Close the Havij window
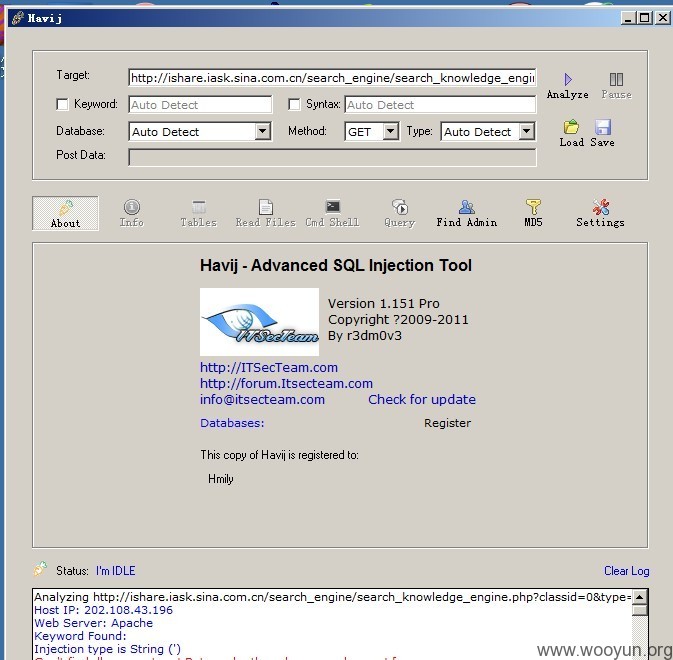Image resolution: width=673 pixels, height=660 pixels. [x=662, y=18]
